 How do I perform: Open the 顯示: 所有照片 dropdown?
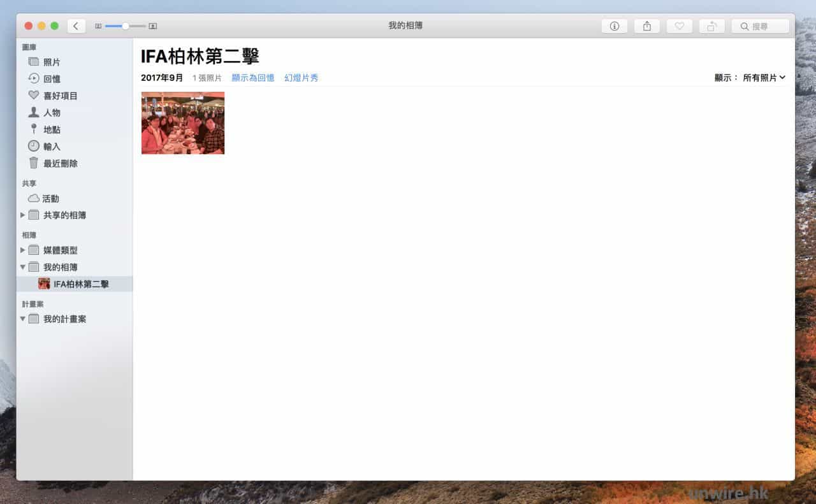[x=763, y=78]
